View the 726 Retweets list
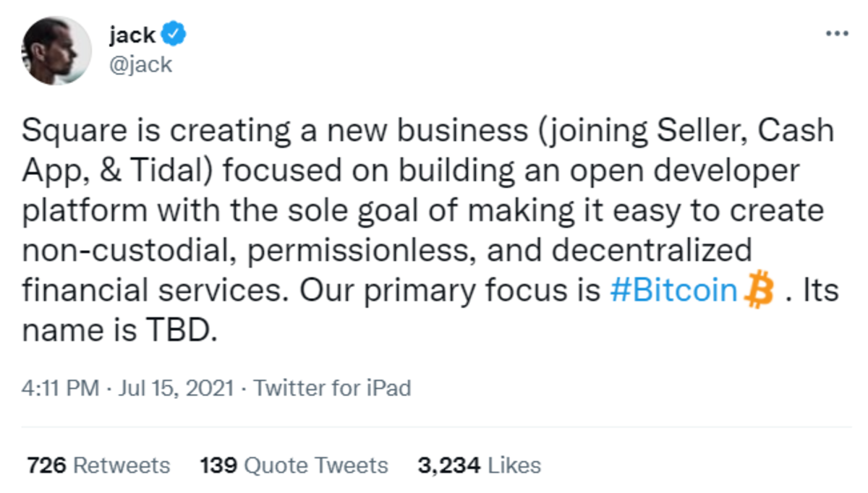This screenshot has width=868, height=493. coord(98,465)
